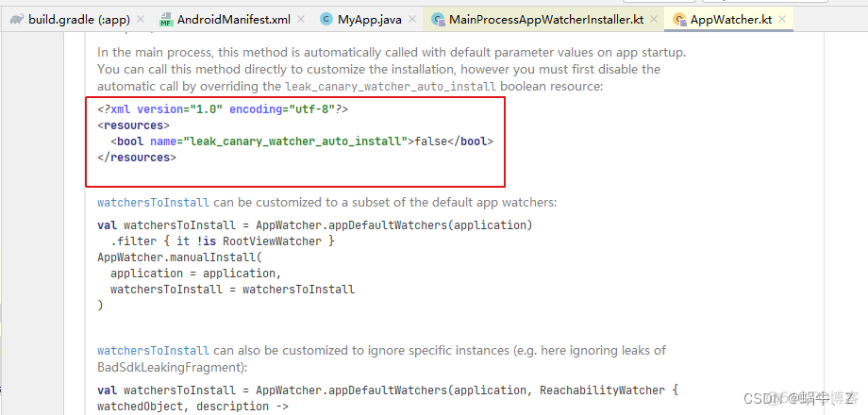
Task: Switch to the MyApp.java tab
Action: (x=370, y=19)
